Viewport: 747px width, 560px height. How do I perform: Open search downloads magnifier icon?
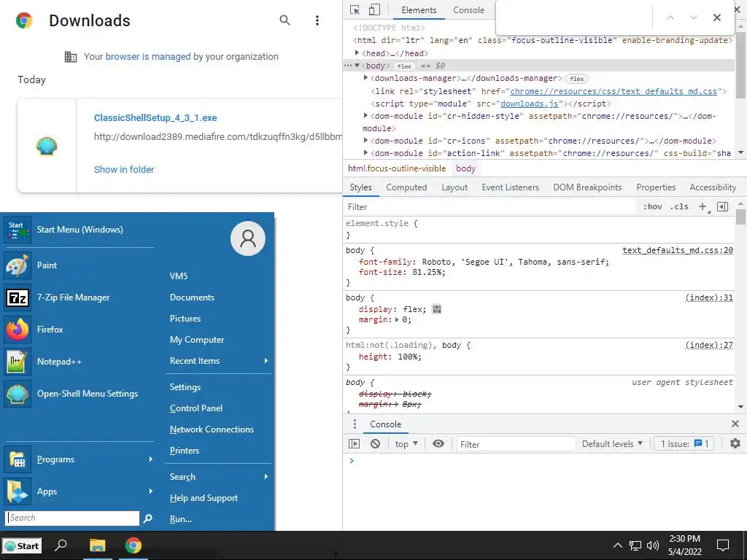(285, 20)
